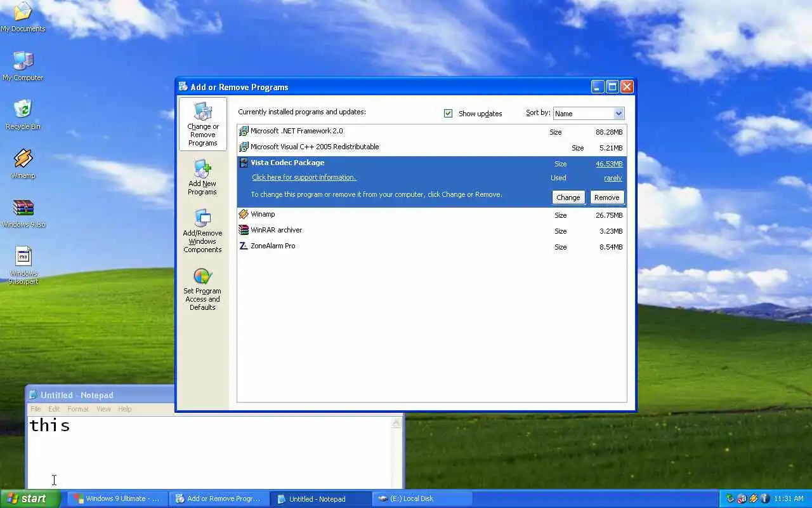The image size is (812, 508).
Task: Toggle the Show updates checkbox
Action: (x=449, y=114)
